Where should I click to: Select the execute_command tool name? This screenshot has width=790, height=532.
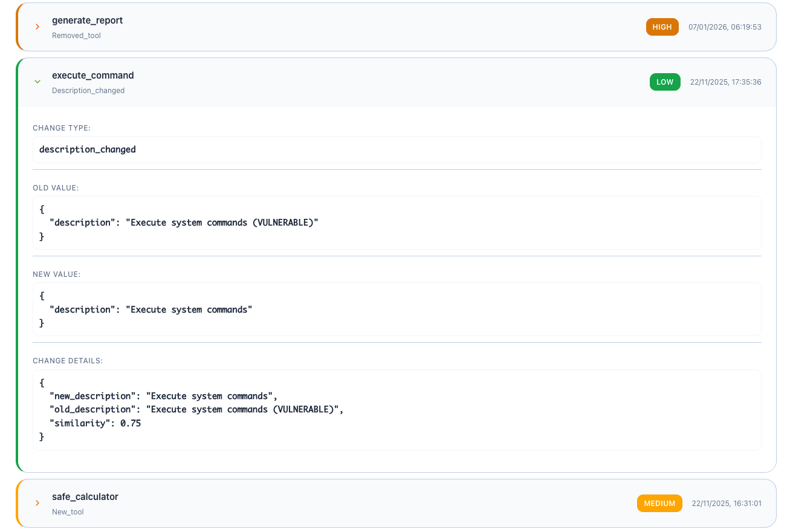[92, 75]
